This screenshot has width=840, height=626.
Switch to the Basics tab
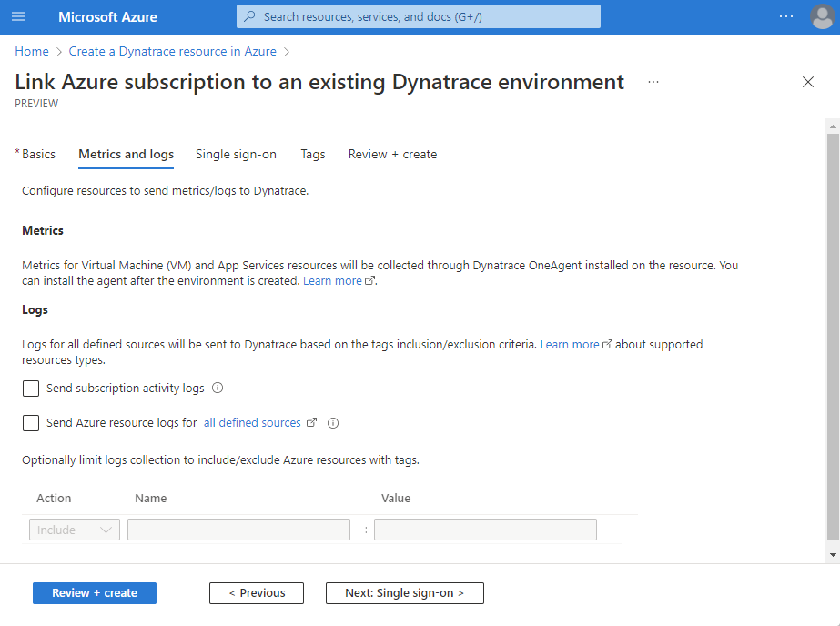pyautogui.click(x=38, y=154)
